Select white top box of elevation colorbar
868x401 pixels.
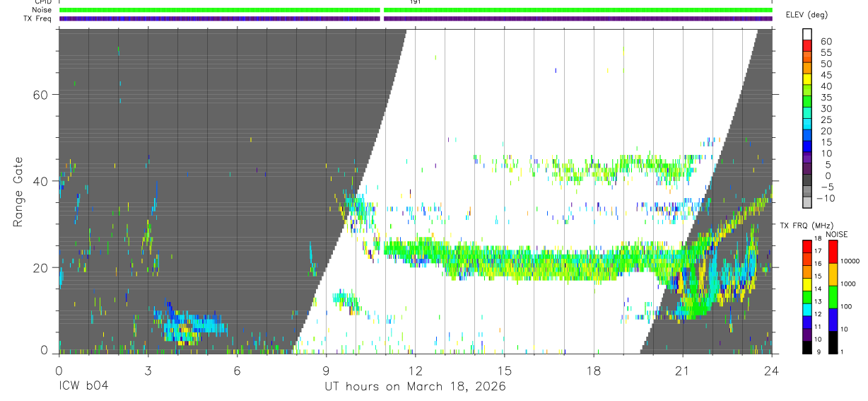pos(807,34)
